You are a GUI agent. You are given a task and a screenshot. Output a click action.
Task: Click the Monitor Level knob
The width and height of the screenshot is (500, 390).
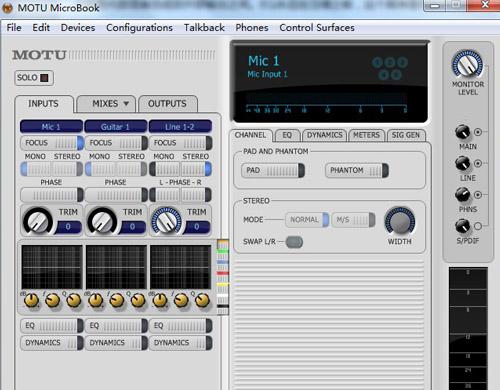coord(467,64)
